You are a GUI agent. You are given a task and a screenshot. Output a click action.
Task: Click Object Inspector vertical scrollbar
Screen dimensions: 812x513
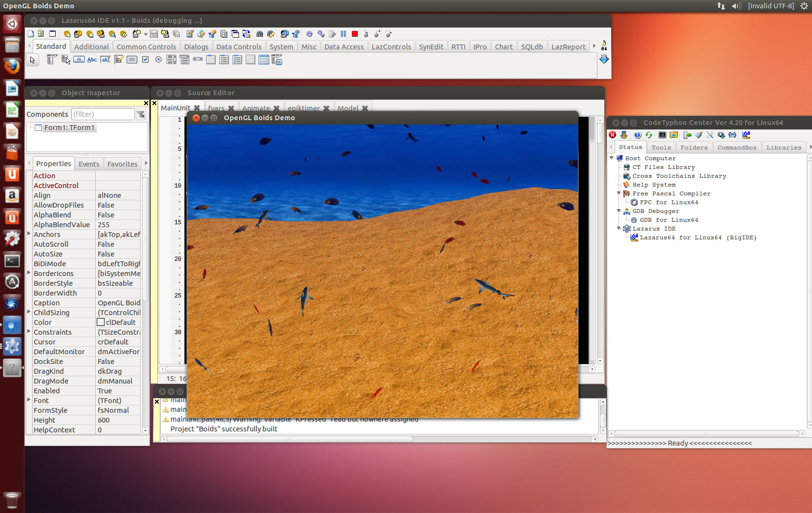[145, 302]
